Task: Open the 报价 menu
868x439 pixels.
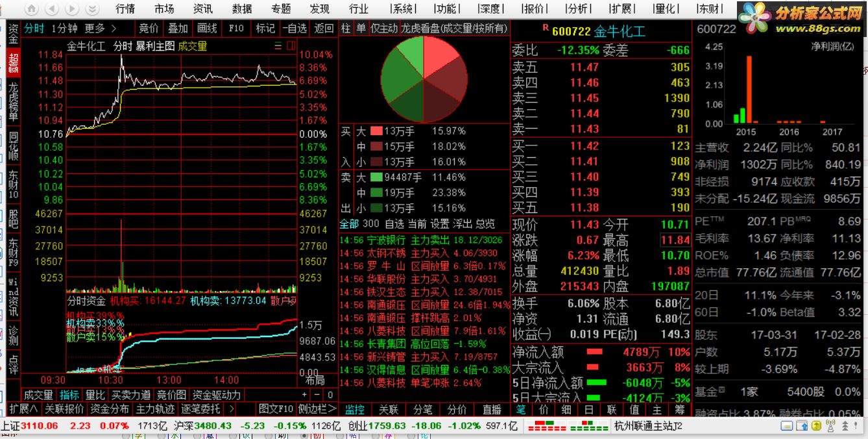Action: (x=534, y=8)
